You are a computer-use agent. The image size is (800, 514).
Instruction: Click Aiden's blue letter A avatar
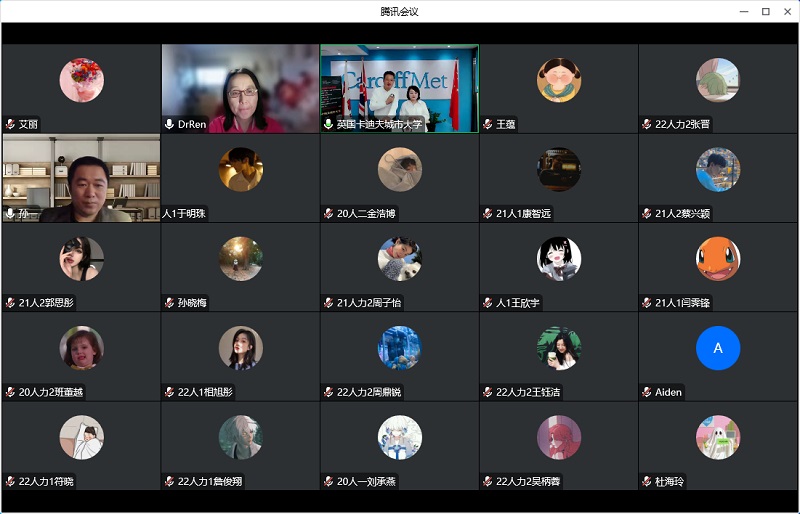point(718,348)
